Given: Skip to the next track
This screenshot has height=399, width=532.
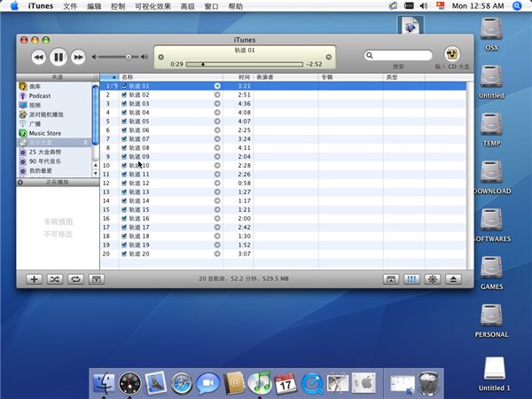Looking at the screenshot, I should [78, 57].
